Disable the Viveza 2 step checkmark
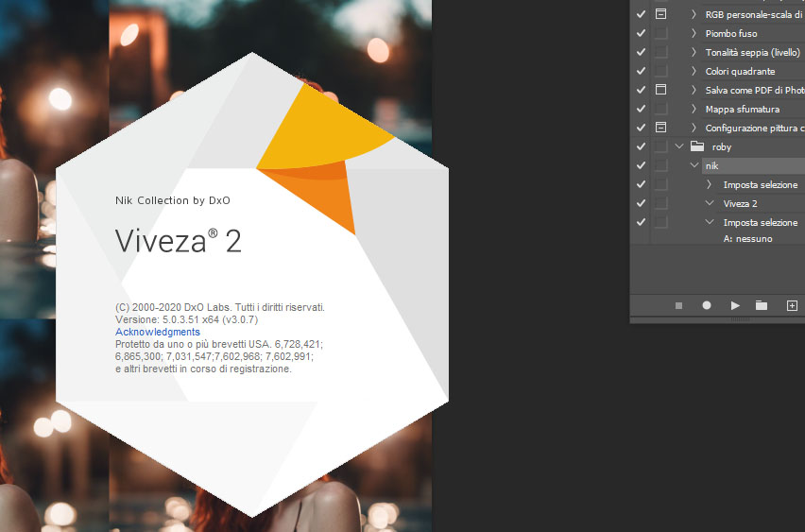 [x=641, y=203]
